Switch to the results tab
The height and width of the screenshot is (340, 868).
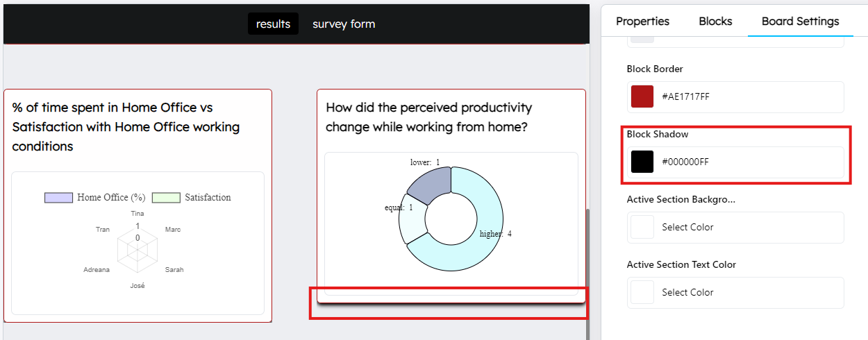[x=273, y=24]
